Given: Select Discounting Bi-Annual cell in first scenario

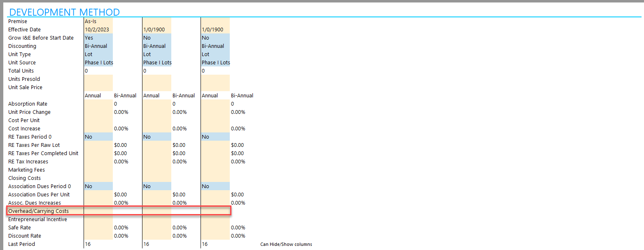Looking at the screenshot, I should (x=98, y=46).
